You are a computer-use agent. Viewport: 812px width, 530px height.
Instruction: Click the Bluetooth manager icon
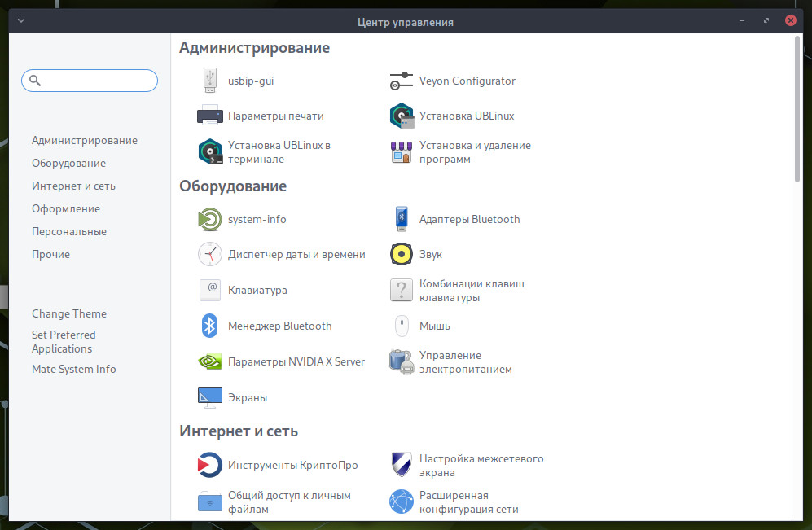click(x=210, y=326)
